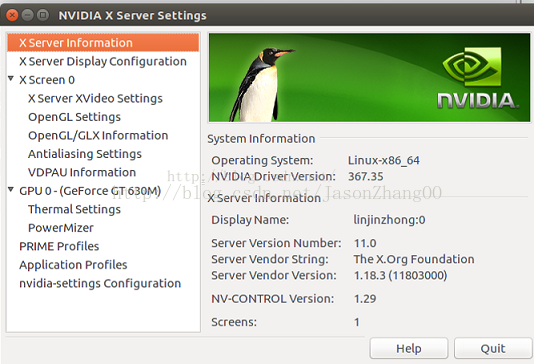534x364 pixels.
Task: Click display name linjinzhong:0
Action: 389,220
